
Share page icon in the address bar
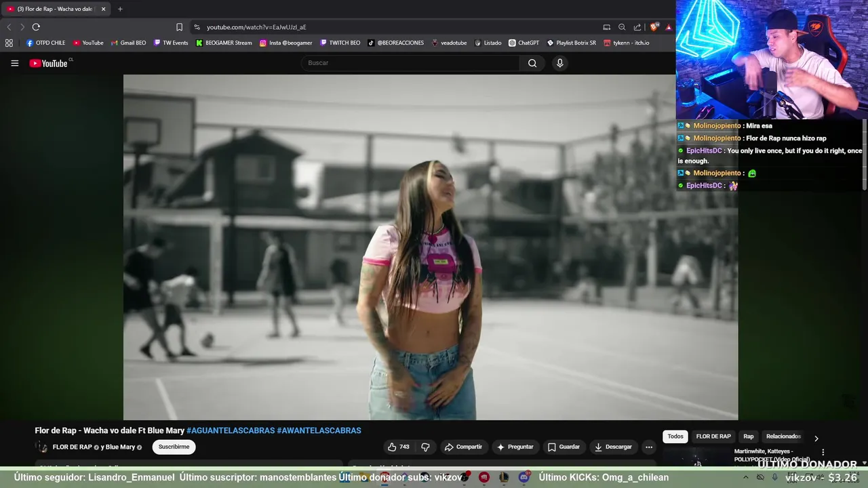point(637,27)
